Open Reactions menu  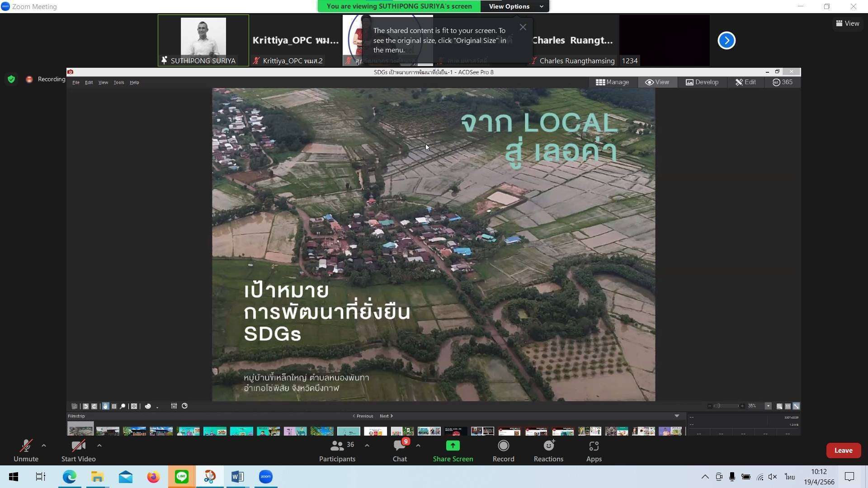(x=548, y=451)
